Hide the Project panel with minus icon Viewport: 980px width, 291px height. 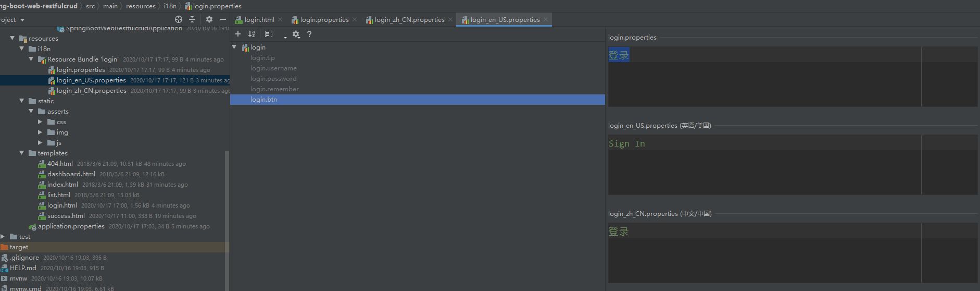click(223, 19)
